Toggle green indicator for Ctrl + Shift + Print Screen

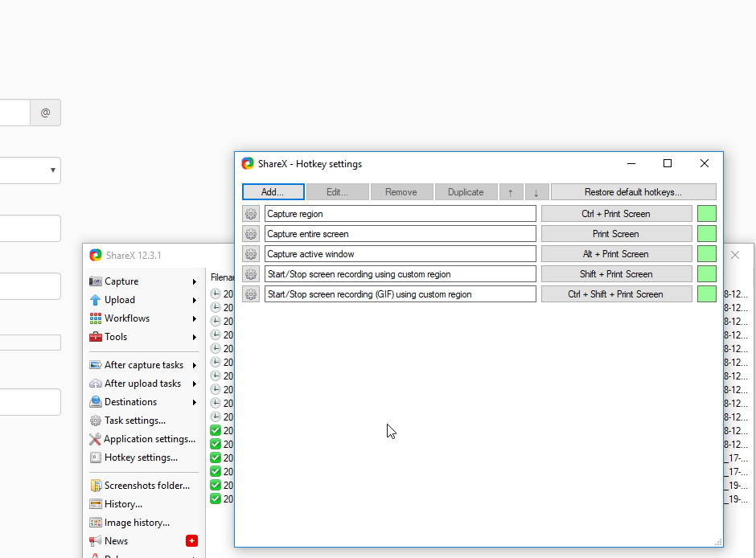706,294
